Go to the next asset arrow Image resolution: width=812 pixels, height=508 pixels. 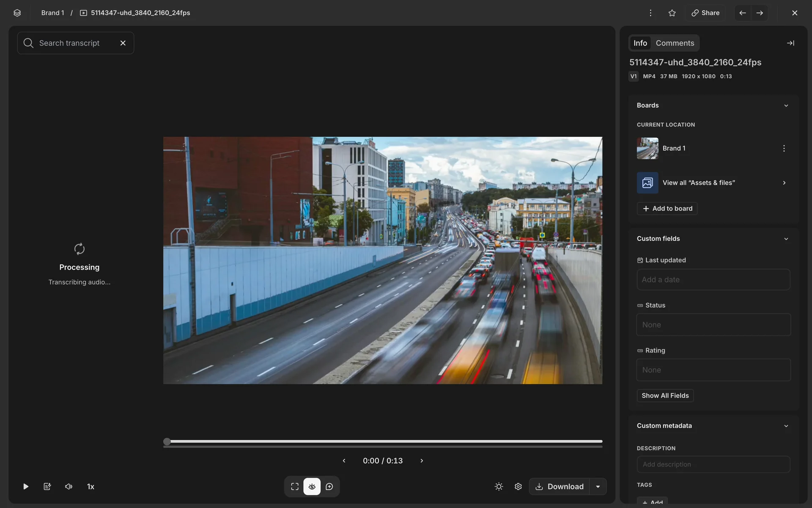pos(760,13)
